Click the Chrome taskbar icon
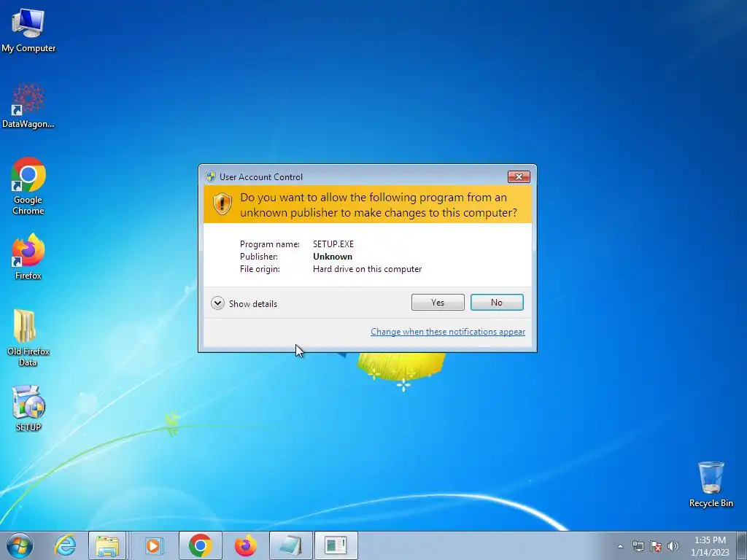Screen dimensions: 747x560 click(200, 545)
